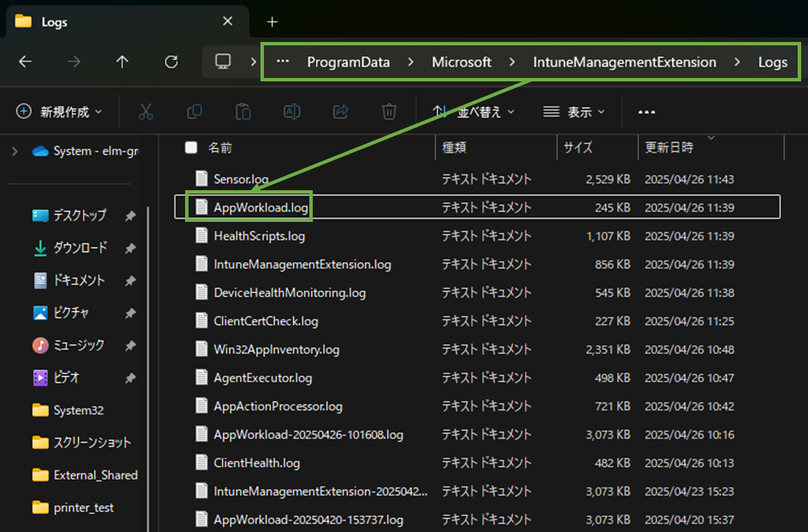Click the This PC monitor icon
The height and width of the screenshot is (532, 808).
coord(223,62)
